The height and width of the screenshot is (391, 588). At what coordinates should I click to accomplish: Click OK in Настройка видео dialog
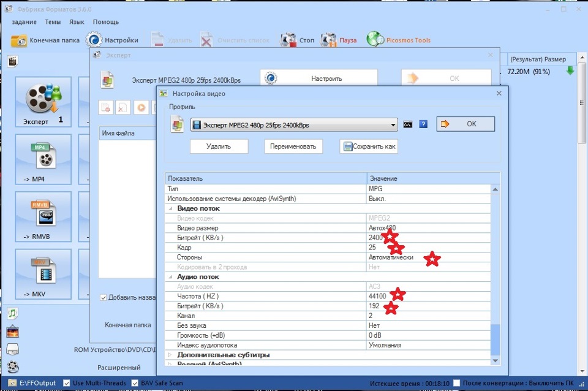(x=466, y=124)
